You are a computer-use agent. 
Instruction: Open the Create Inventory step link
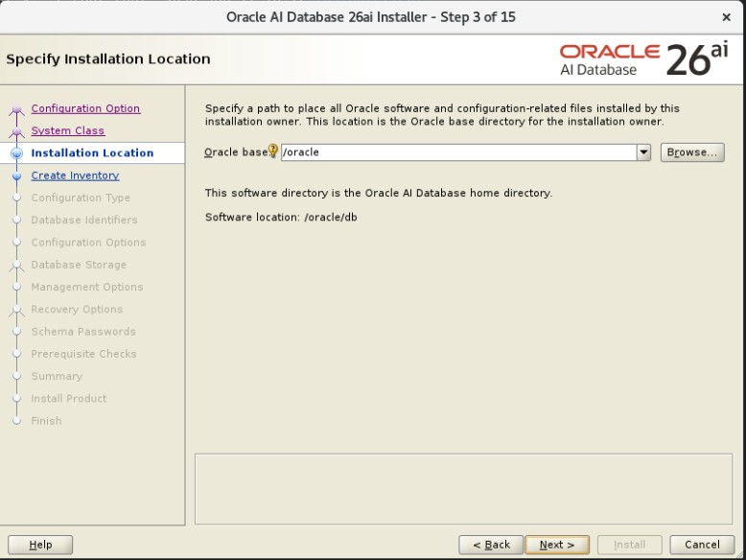pos(75,175)
